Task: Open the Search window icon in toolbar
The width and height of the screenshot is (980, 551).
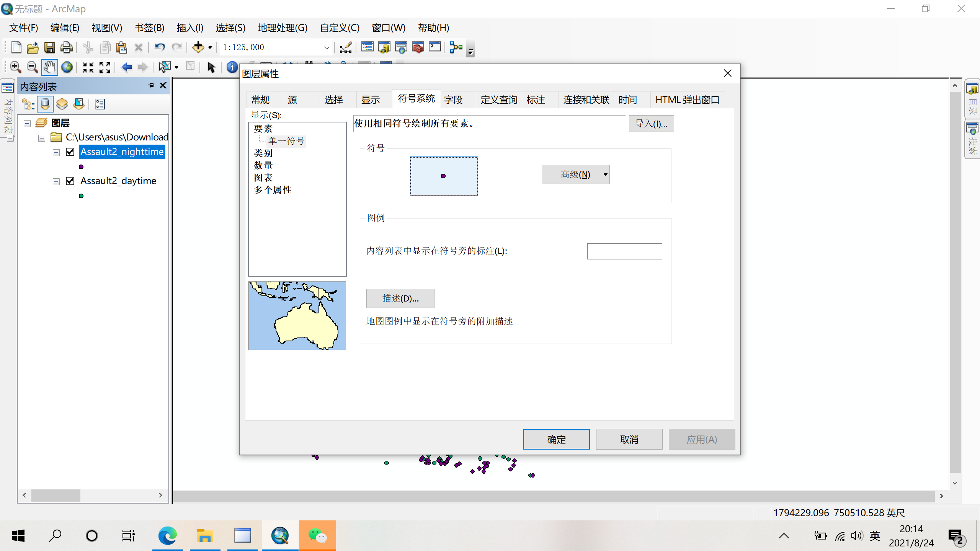Action: pyautogui.click(x=401, y=47)
